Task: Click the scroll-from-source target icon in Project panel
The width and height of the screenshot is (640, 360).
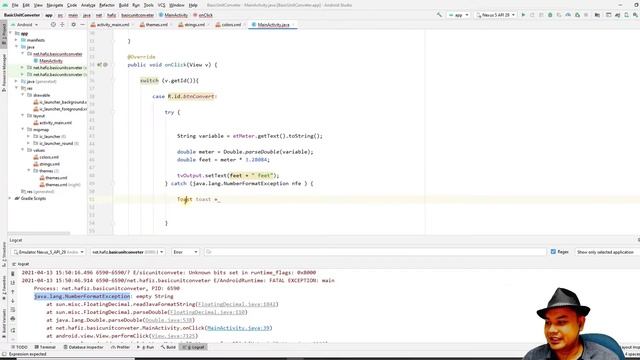Action: tap(53, 25)
